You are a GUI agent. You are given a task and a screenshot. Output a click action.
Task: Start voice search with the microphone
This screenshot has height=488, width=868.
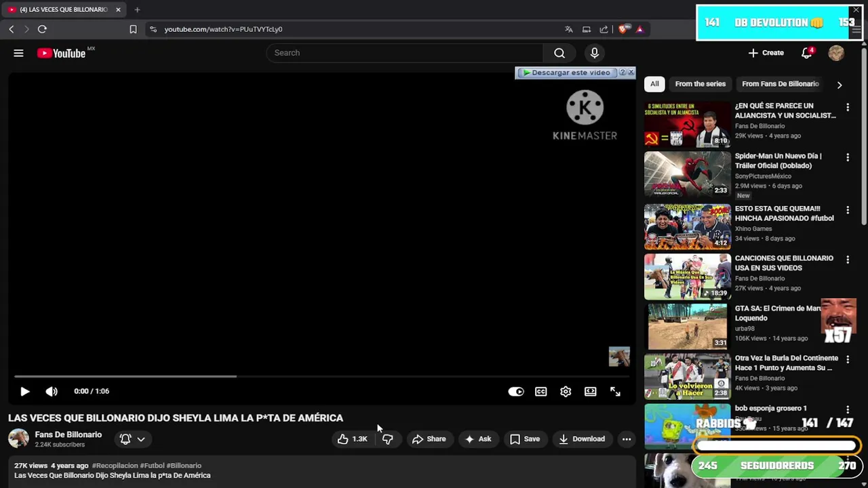coord(595,53)
